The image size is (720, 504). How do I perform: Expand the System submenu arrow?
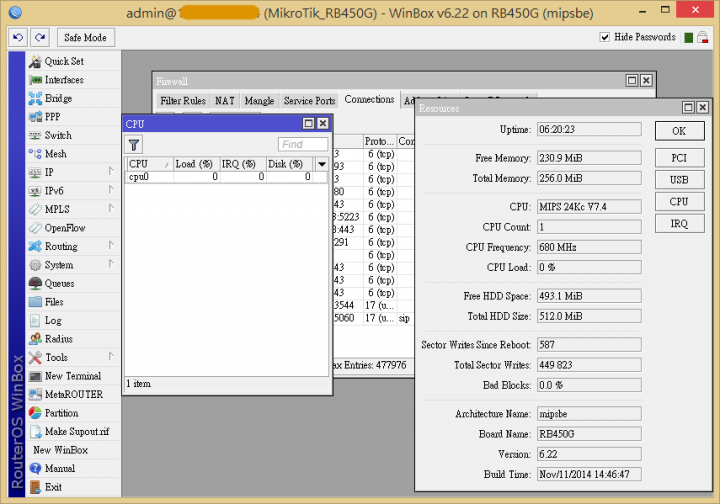(111, 263)
